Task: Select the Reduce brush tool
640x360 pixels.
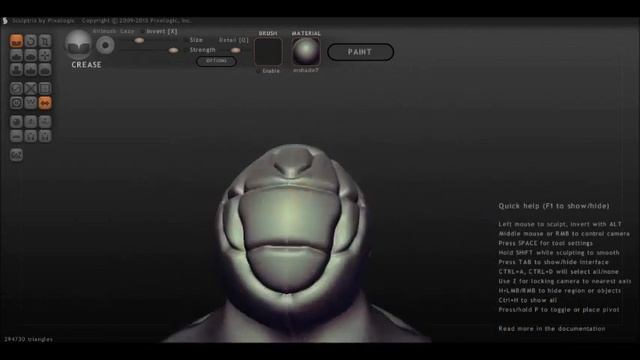Action: [x=16, y=88]
